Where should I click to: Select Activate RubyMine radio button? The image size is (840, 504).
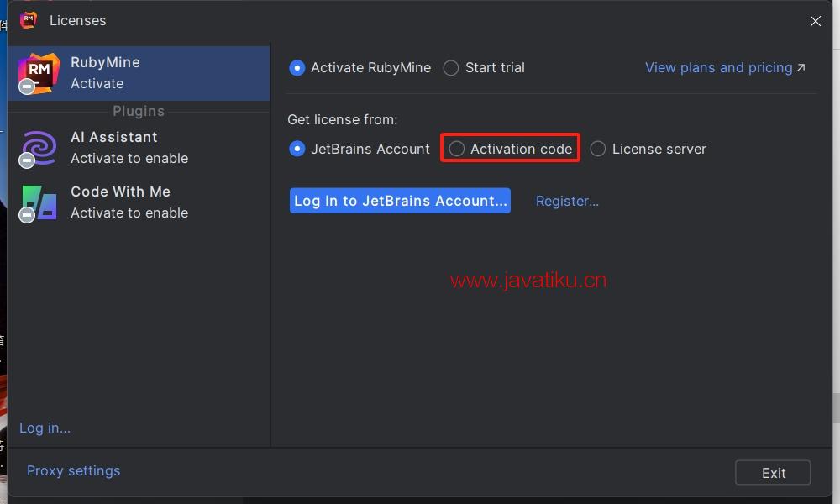(x=297, y=68)
